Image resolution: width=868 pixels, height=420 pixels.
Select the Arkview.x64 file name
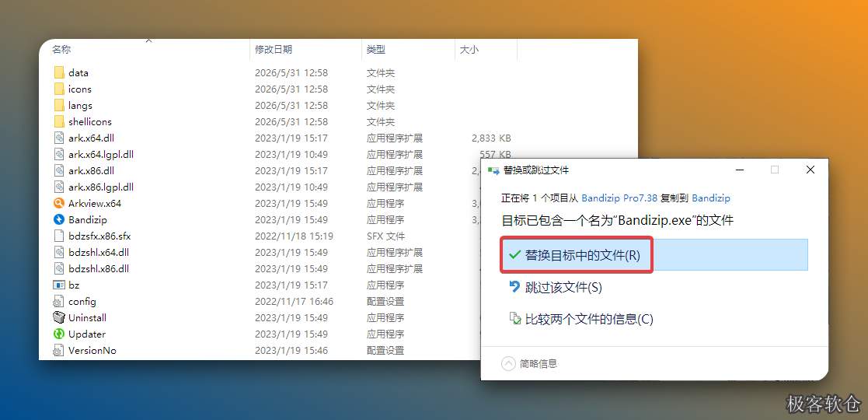[95, 203]
